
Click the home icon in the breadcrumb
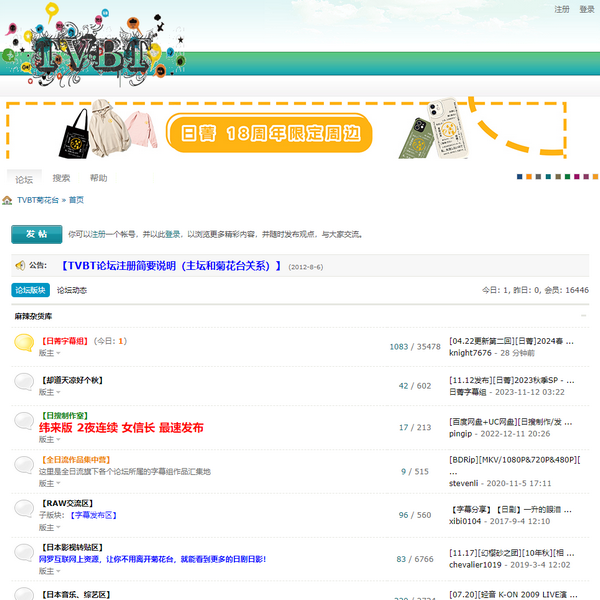pyautogui.click(x=7, y=200)
